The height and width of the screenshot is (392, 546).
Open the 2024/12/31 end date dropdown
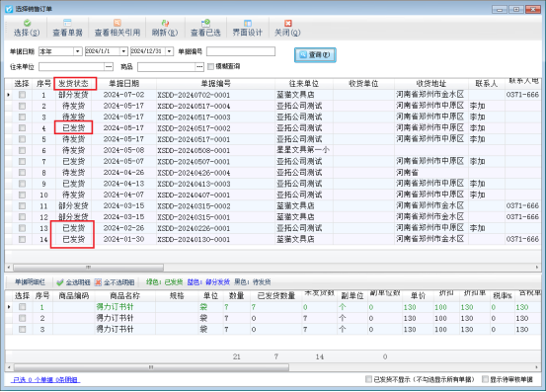pos(169,51)
